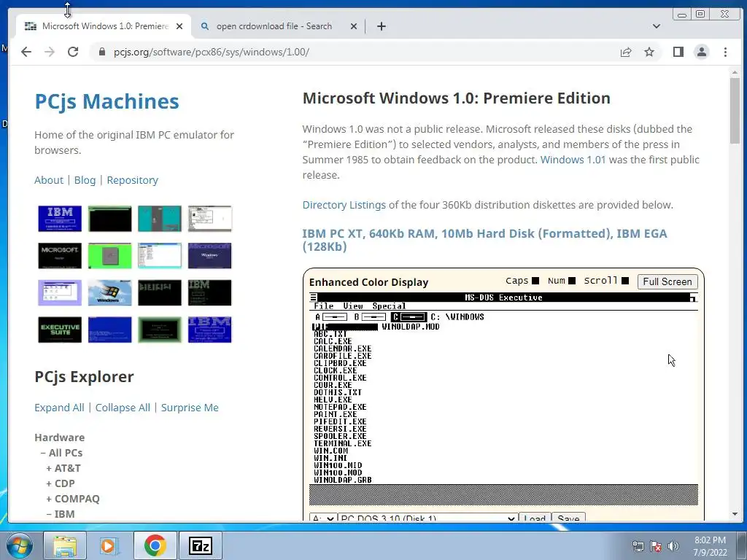This screenshot has width=747, height=560.
Task: Click the scrollbar down arrow
Action: tap(735, 514)
